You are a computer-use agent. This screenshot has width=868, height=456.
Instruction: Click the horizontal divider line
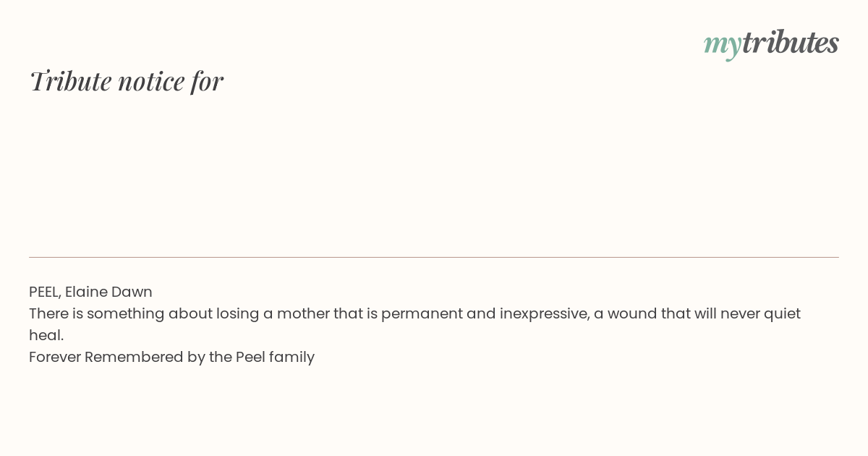click(434, 257)
